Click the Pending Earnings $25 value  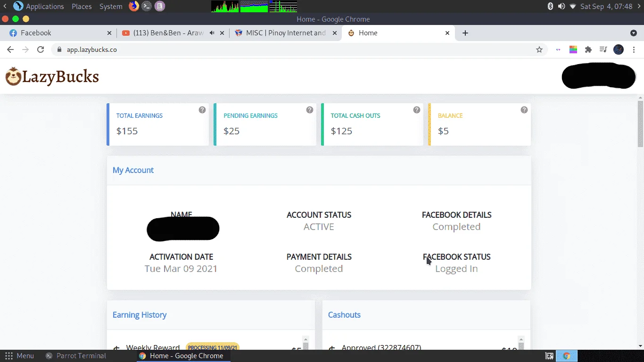231,131
